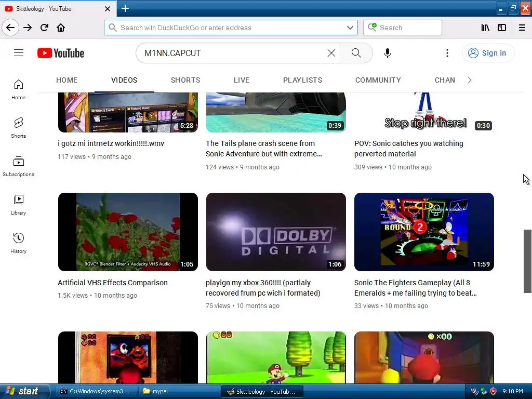
Task: Play the Sonic The Fighters Gameplay thumbnail
Action: click(x=424, y=232)
